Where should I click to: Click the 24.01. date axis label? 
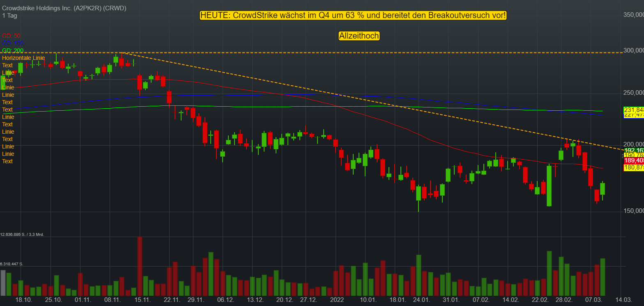pyautogui.click(x=421, y=300)
